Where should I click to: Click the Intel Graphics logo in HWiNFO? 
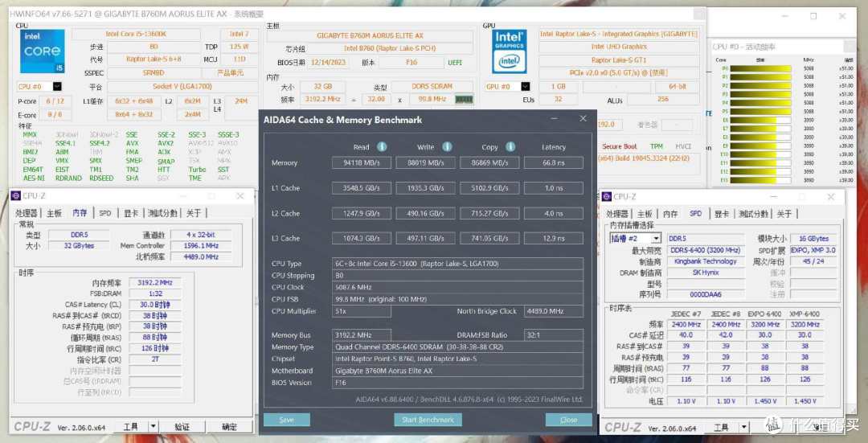coord(509,51)
